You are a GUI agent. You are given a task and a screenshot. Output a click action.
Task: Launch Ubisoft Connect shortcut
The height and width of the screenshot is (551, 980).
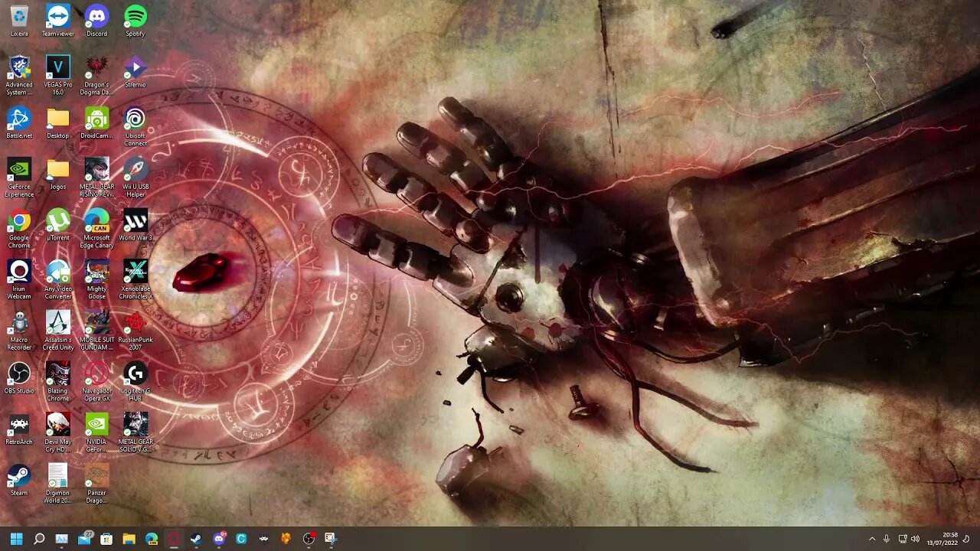tap(135, 127)
